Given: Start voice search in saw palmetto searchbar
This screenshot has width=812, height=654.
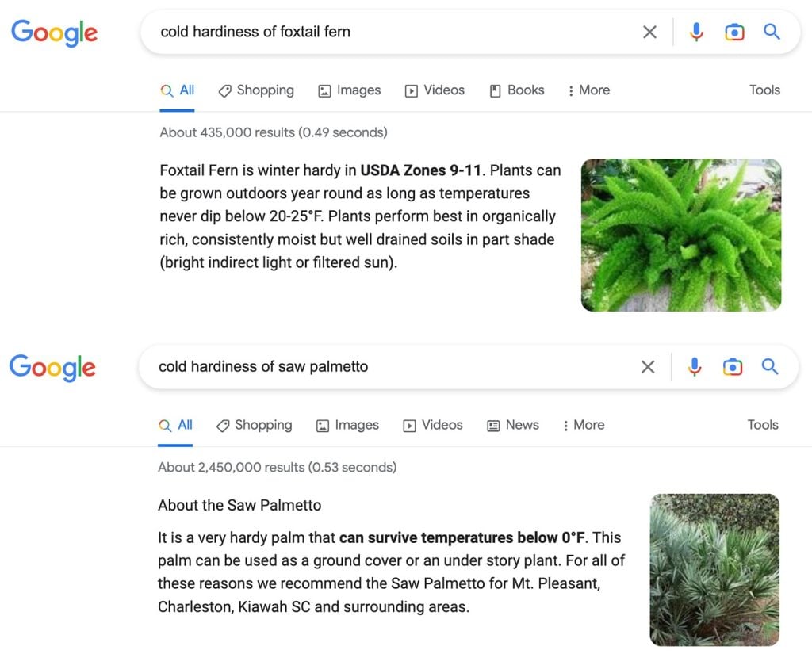Looking at the screenshot, I should point(695,367).
